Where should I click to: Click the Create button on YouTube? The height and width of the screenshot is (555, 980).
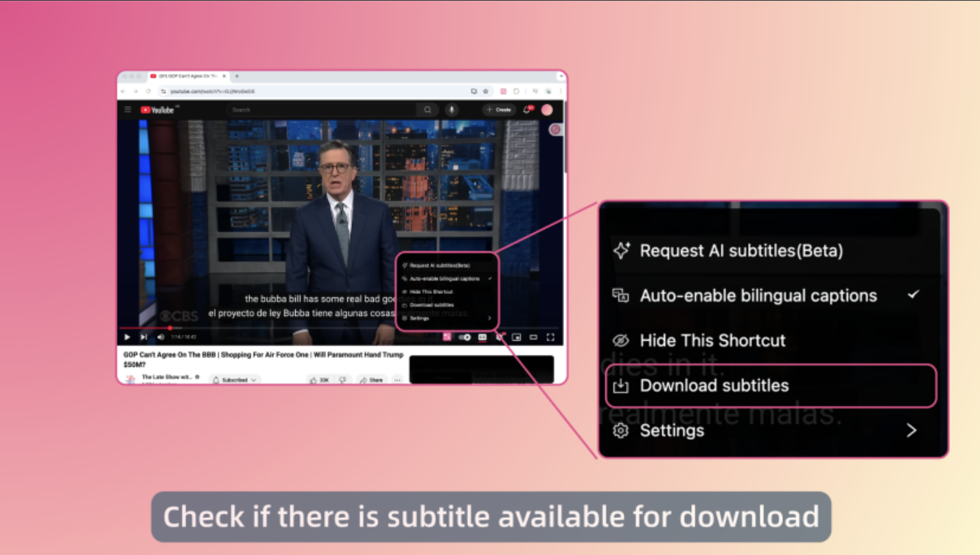point(498,110)
